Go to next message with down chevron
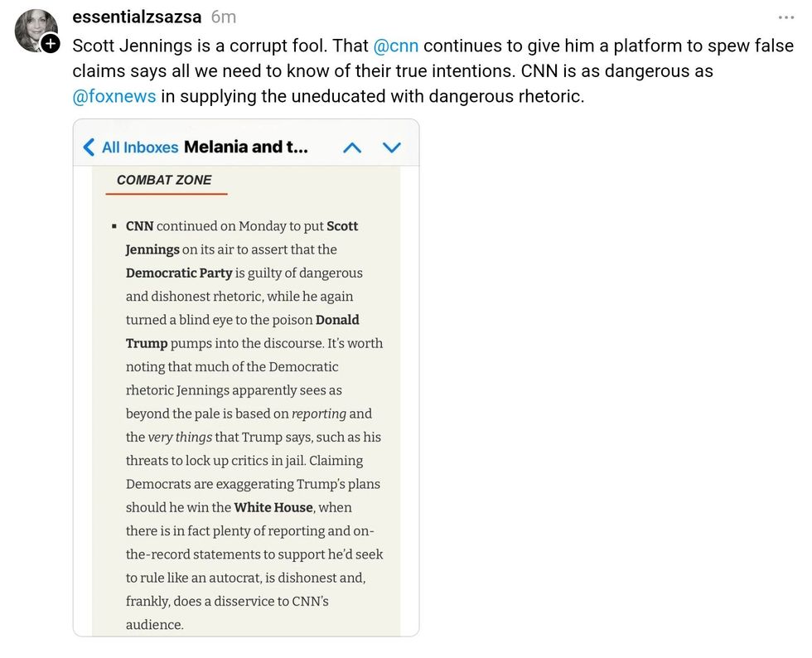The width and height of the screenshot is (812, 658). 391,148
